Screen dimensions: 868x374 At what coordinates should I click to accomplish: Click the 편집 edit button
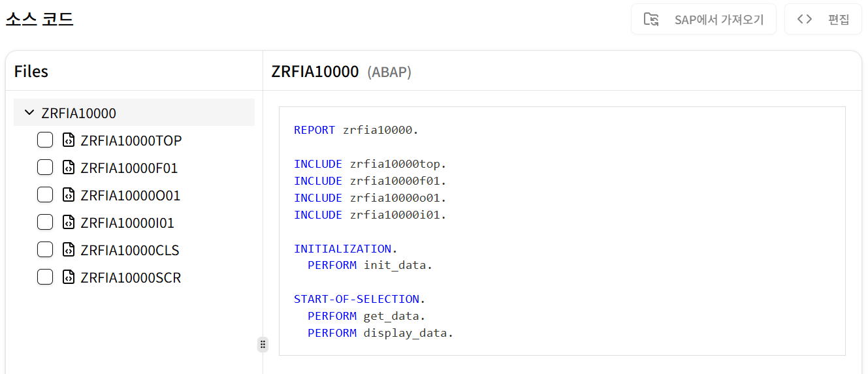[x=823, y=19]
